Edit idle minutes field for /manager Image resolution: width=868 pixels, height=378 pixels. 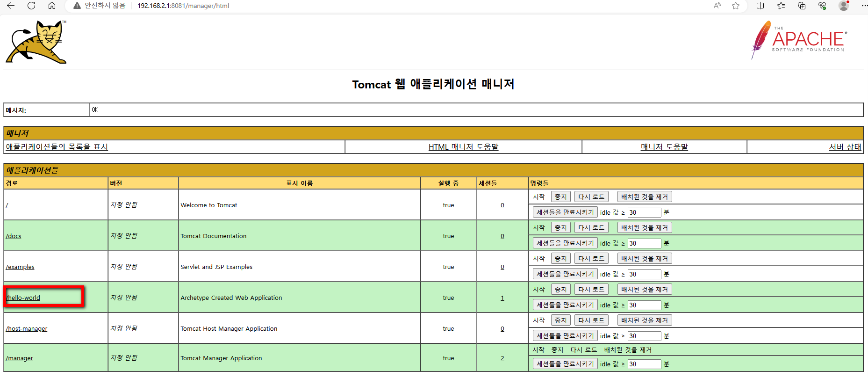tap(644, 364)
